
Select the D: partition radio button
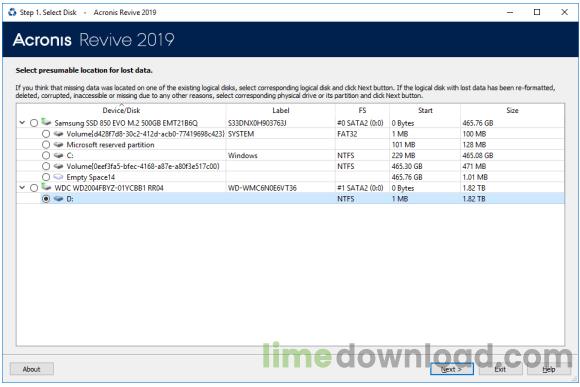click(46, 199)
